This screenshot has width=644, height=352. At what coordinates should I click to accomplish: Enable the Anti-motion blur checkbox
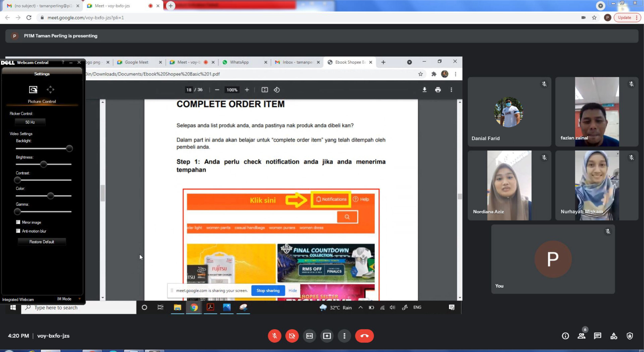[18, 231]
